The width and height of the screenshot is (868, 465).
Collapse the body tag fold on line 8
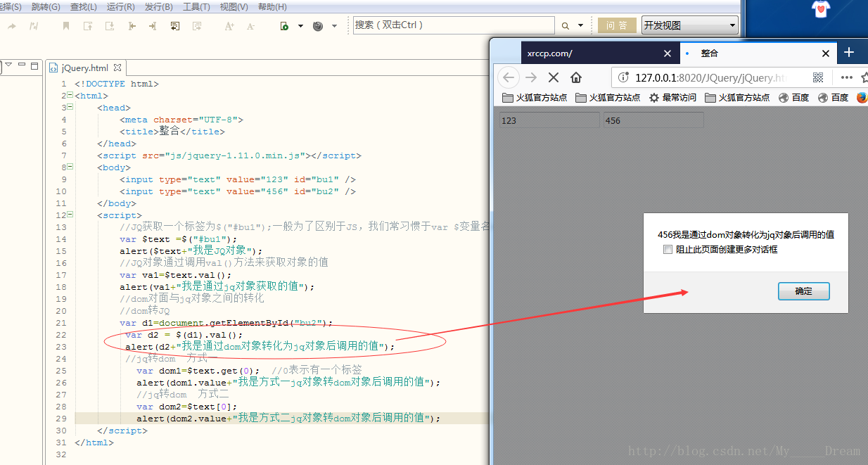click(70, 167)
